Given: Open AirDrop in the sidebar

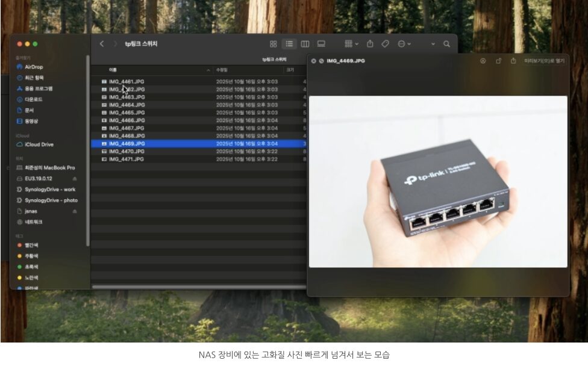Looking at the screenshot, I should (33, 67).
